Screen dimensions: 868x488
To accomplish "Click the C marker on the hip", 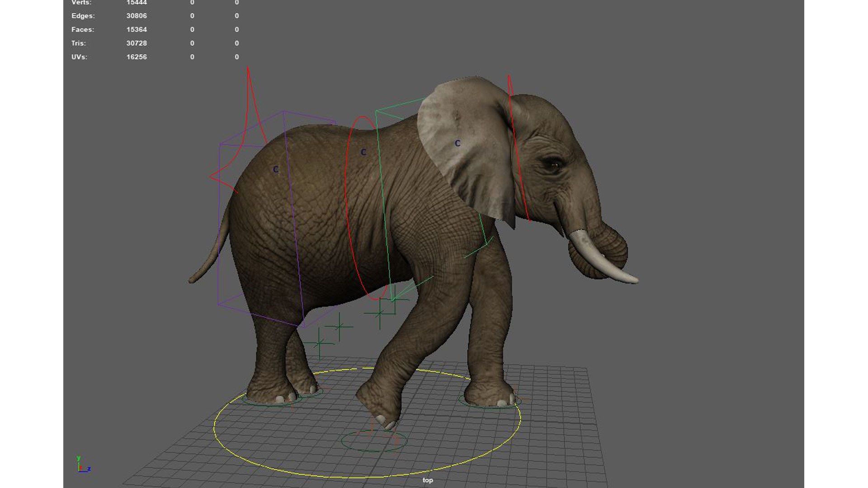I will pos(276,169).
